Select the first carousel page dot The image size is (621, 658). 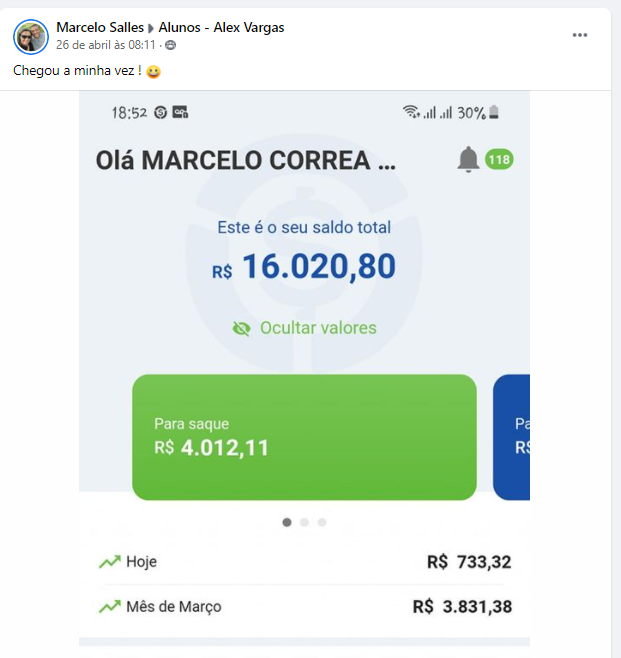click(287, 522)
